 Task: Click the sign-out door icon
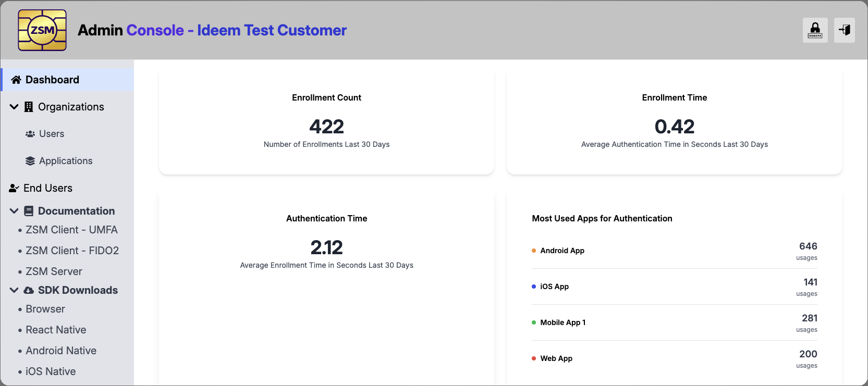click(x=844, y=30)
